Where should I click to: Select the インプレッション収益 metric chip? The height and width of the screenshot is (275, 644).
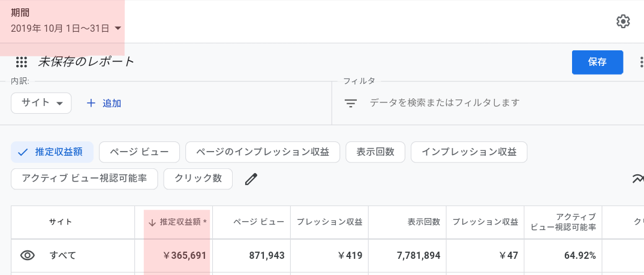469,152
